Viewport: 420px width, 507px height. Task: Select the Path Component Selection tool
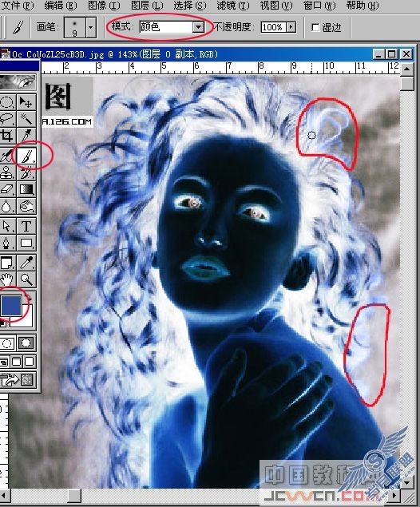6,226
